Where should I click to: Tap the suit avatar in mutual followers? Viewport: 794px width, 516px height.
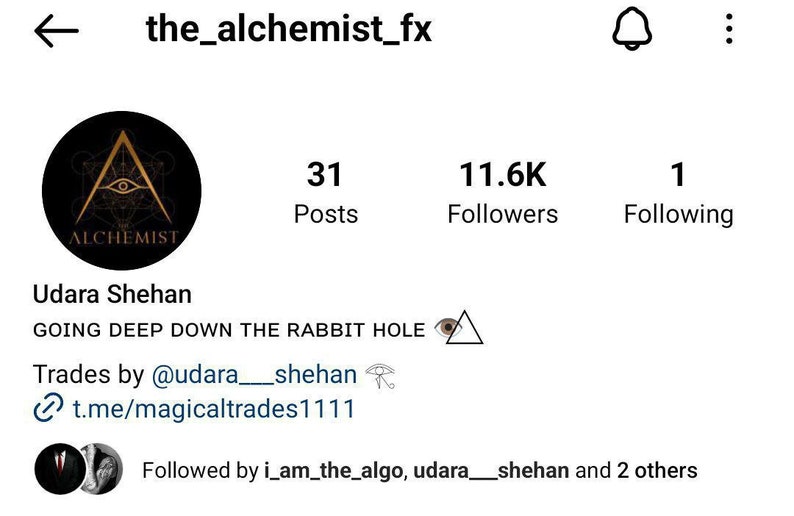pyautogui.click(x=59, y=469)
